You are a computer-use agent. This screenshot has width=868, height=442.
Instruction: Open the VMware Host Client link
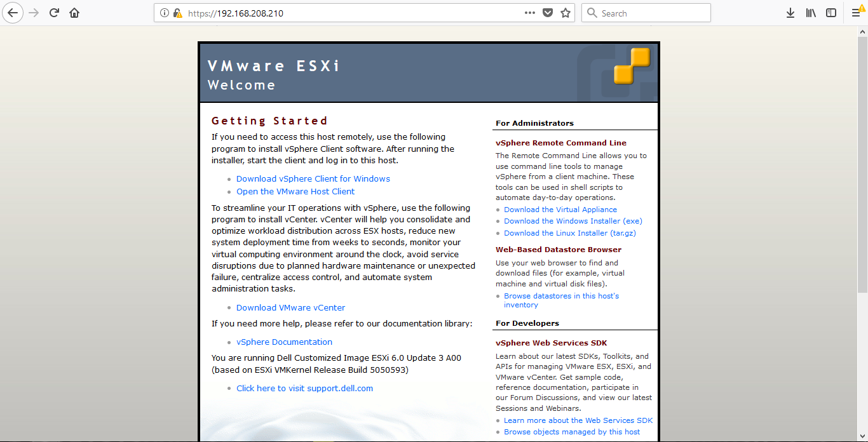[295, 192]
